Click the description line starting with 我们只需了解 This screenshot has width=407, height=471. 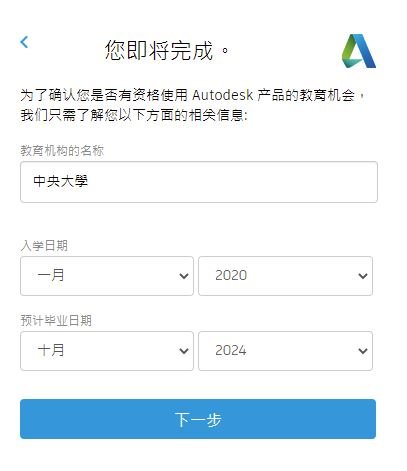[x=134, y=115]
